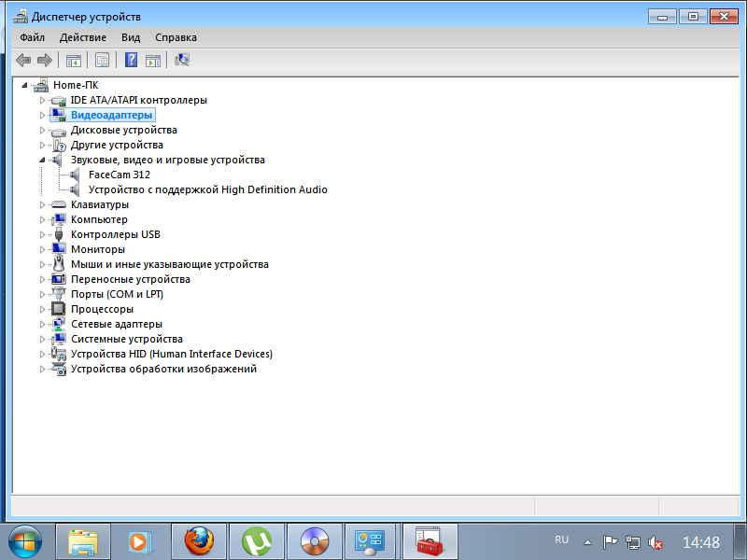This screenshot has height=560, width=747.
Task: Expand the Мониторы node
Action: coord(42,249)
